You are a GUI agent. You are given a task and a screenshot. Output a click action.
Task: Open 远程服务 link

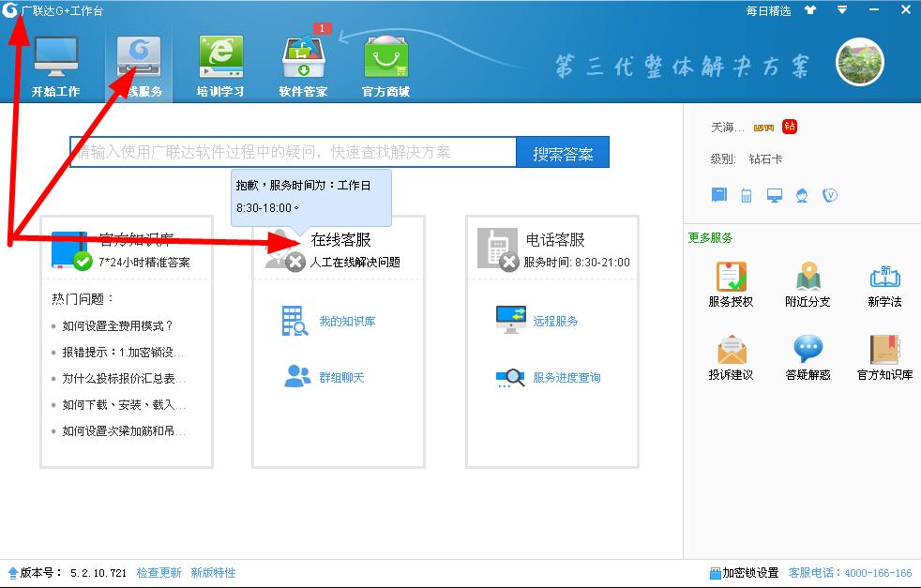click(x=555, y=322)
